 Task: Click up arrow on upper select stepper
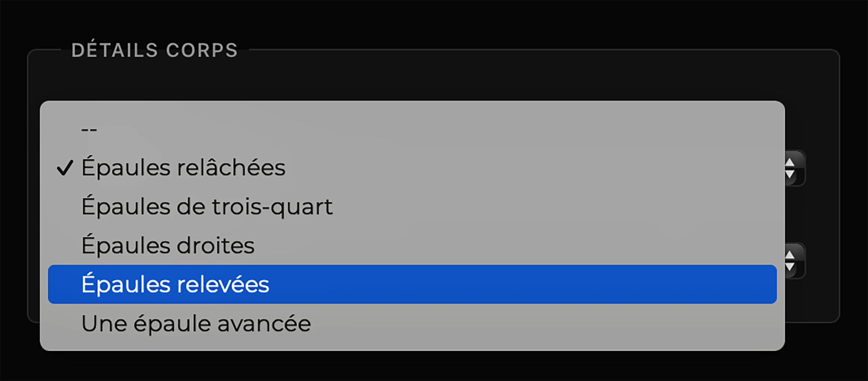(790, 163)
